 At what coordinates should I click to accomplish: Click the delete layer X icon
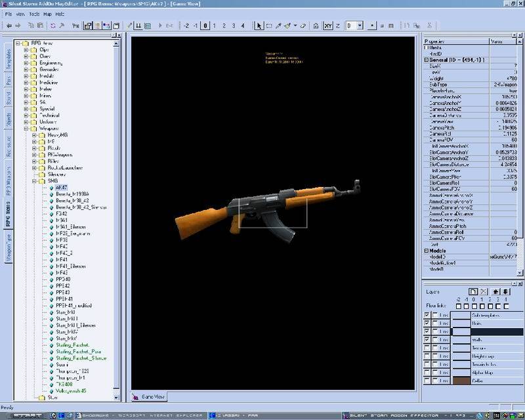click(x=483, y=291)
